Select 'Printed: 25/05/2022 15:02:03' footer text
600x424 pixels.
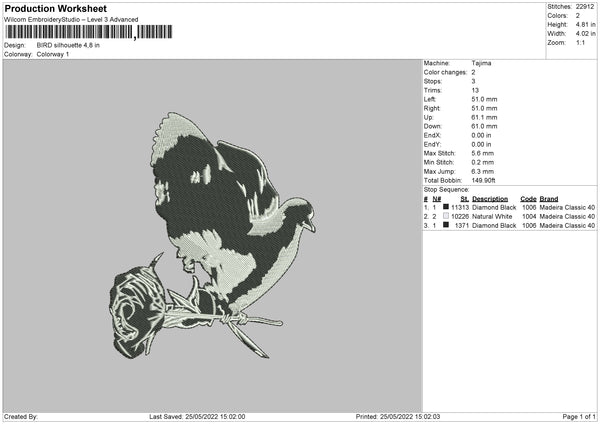pyautogui.click(x=398, y=416)
